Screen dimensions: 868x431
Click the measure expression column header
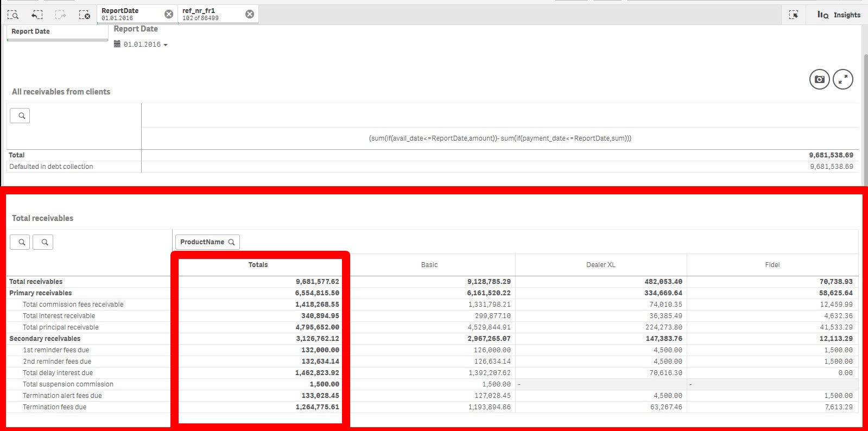pyautogui.click(x=500, y=138)
